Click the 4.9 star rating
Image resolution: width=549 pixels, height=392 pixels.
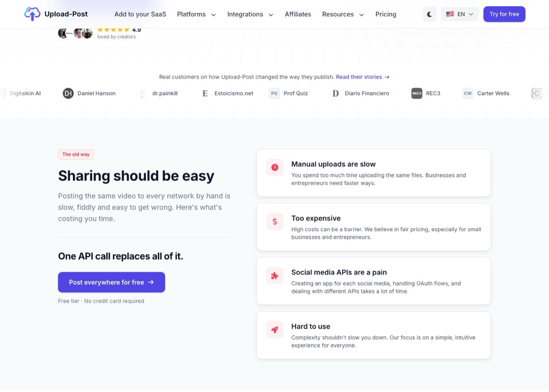click(119, 30)
